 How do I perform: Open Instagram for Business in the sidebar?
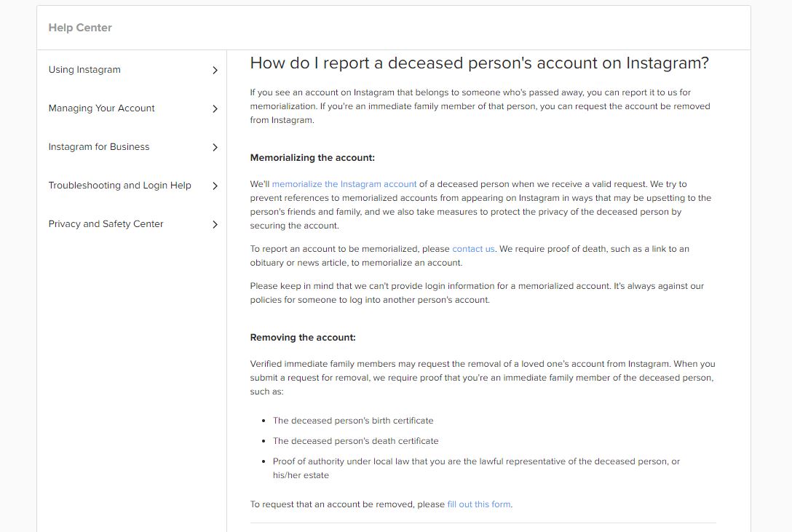pos(99,147)
